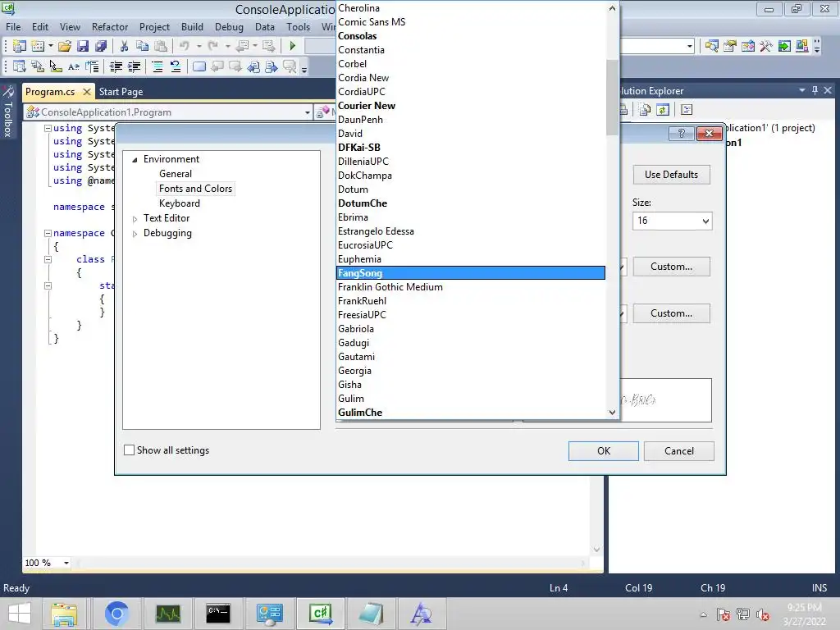Click the Open File folder icon
Screen dimensions: 840x630
(65, 46)
